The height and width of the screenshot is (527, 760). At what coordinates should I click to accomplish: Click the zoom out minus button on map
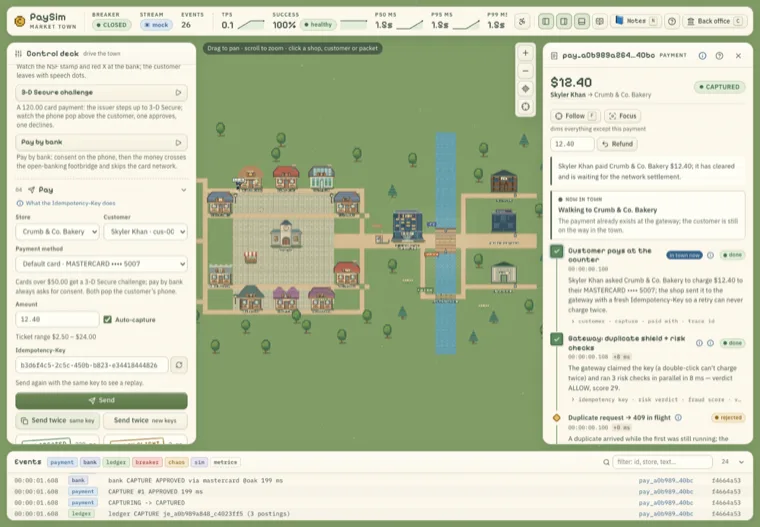pyautogui.click(x=525, y=71)
